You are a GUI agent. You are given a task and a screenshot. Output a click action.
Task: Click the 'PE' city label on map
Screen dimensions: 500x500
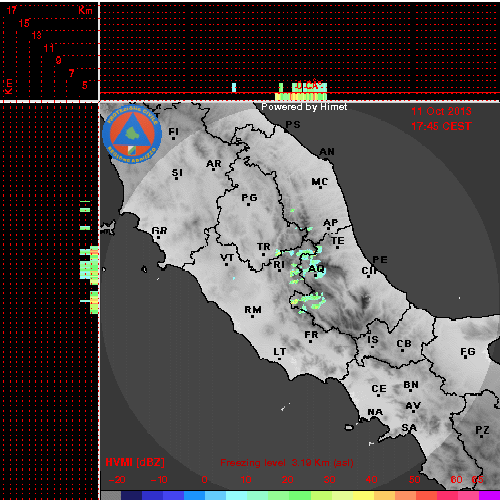380,259
